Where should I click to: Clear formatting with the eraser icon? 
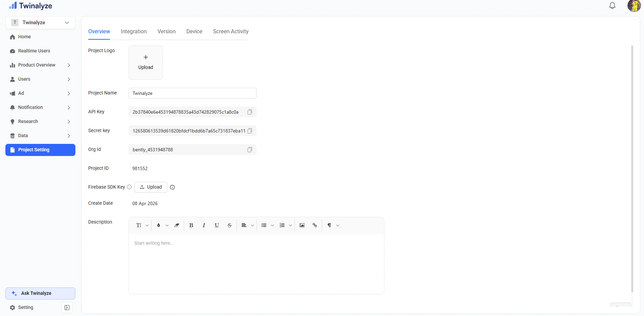[x=177, y=225]
